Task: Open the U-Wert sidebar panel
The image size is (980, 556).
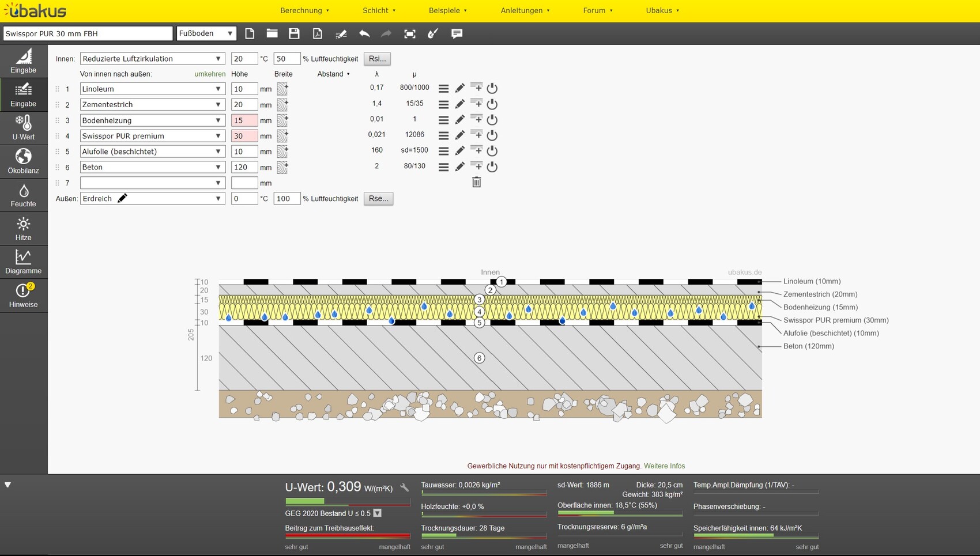Action: pyautogui.click(x=24, y=128)
